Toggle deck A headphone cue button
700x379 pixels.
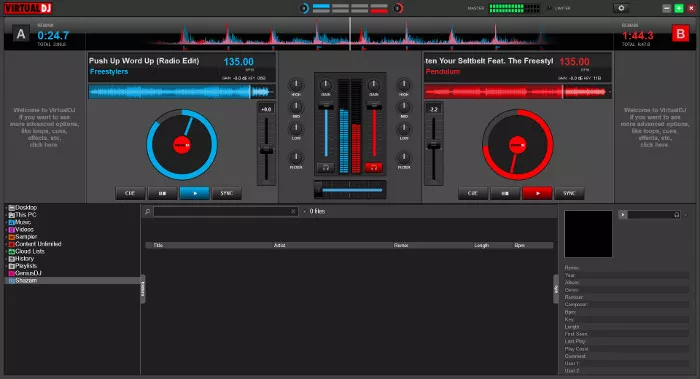(x=325, y=167)
